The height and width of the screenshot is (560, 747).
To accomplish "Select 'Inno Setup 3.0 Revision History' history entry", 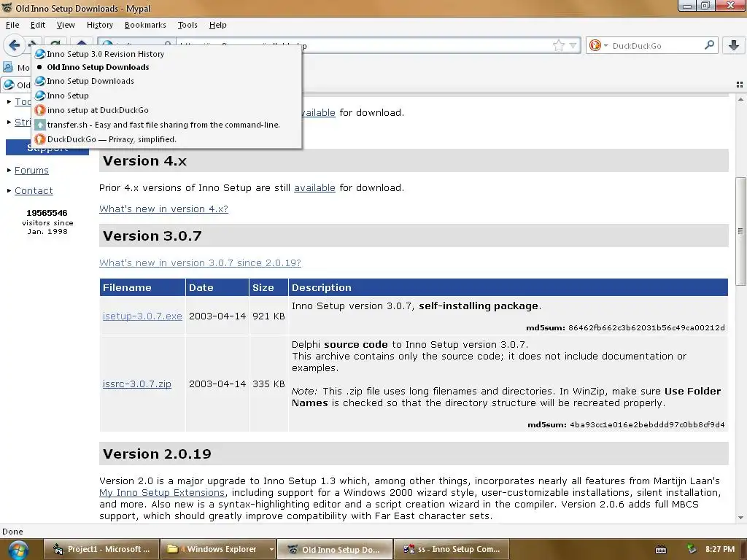I will (167, 54).
